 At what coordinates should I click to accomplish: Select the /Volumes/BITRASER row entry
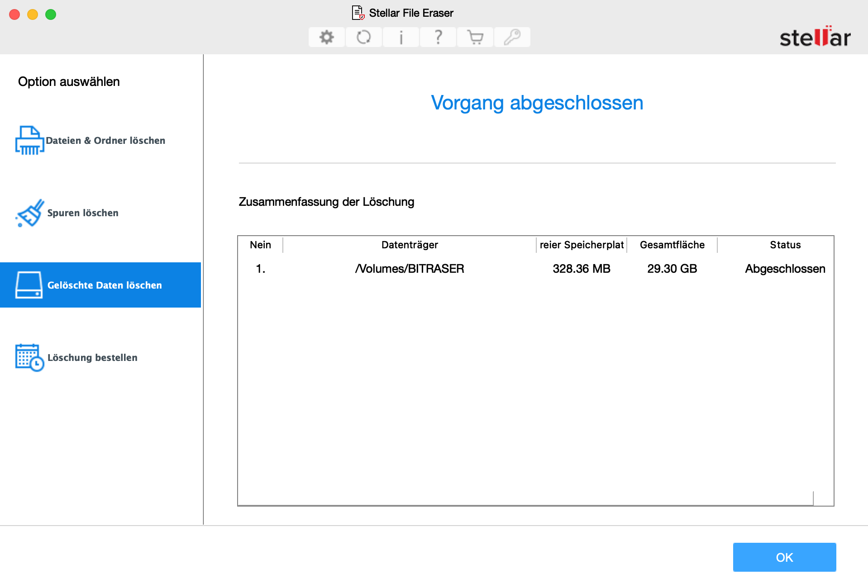click(410, 269)
